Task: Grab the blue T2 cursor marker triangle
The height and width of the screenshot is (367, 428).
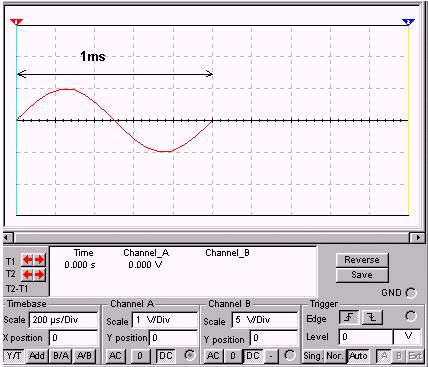Action: pyautogui.click(x=408, y=22)
